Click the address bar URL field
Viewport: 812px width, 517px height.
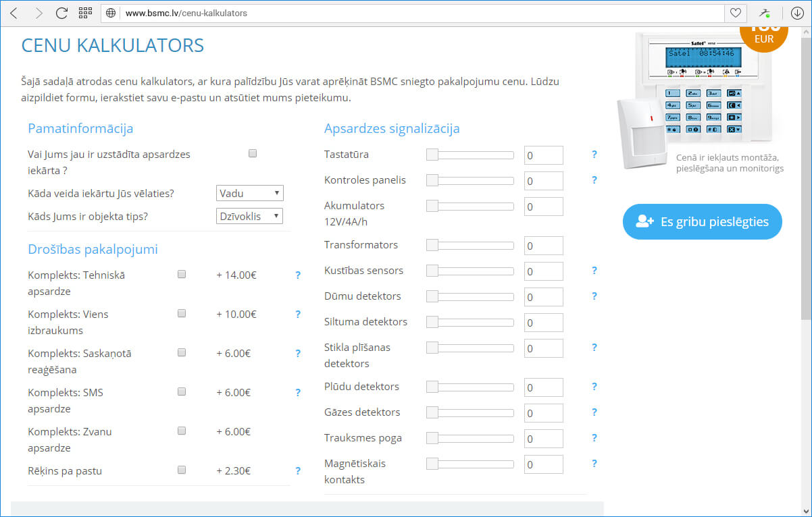point(405,13)
